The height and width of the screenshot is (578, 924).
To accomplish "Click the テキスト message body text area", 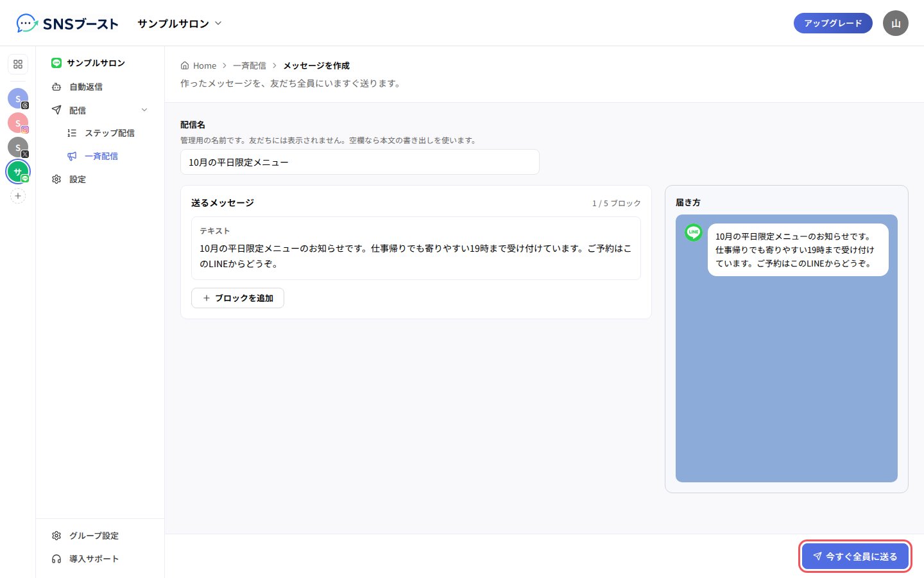I will (x=416, y=256).
